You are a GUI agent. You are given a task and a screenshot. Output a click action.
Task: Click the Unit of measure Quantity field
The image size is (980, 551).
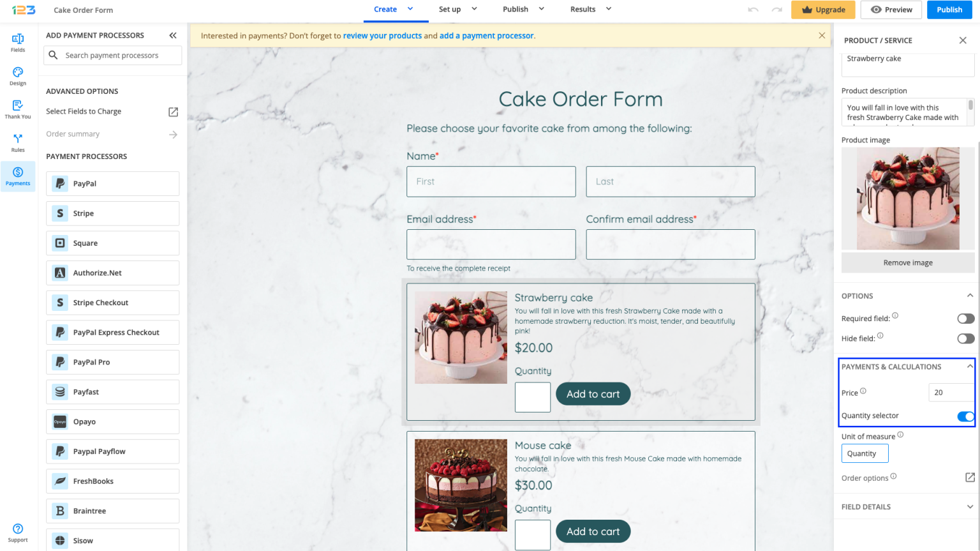pyautogui.click(x=865, y=453)
